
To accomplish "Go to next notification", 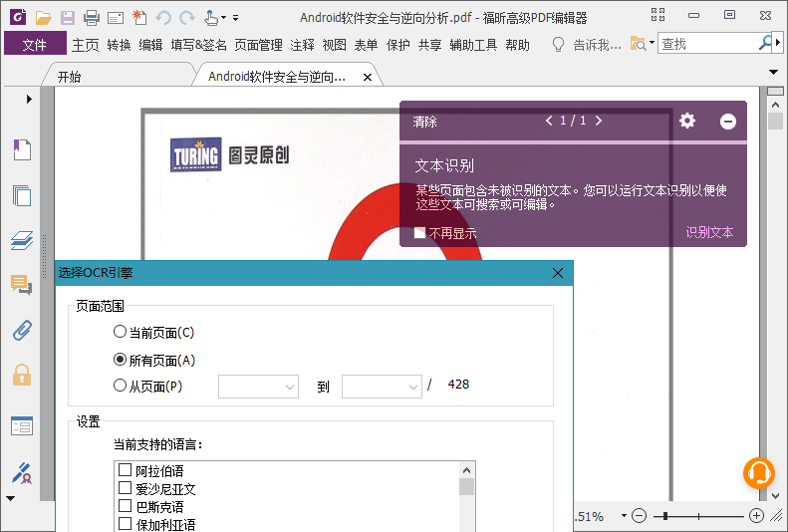I will [x=599, y=121].
